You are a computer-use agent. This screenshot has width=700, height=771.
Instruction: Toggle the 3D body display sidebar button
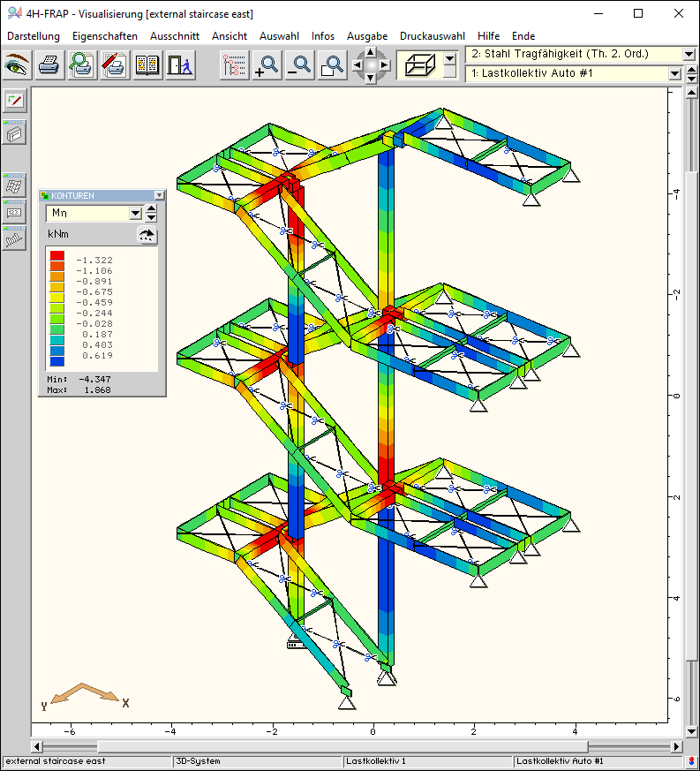click(x=14, y=133)
